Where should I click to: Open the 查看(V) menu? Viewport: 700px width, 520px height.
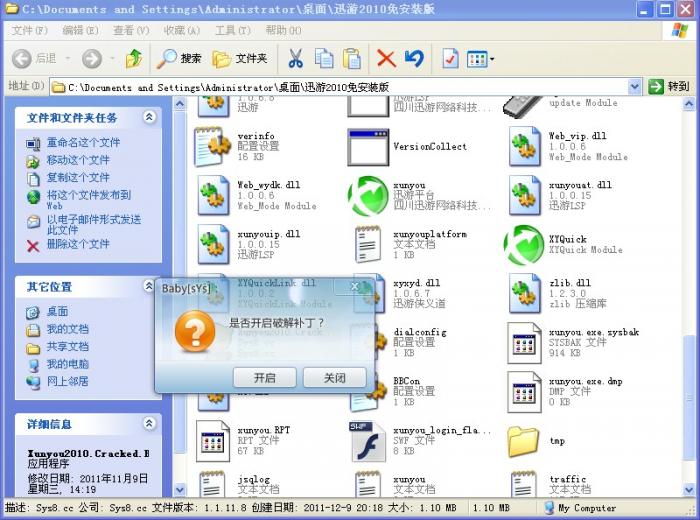(131, 30)
